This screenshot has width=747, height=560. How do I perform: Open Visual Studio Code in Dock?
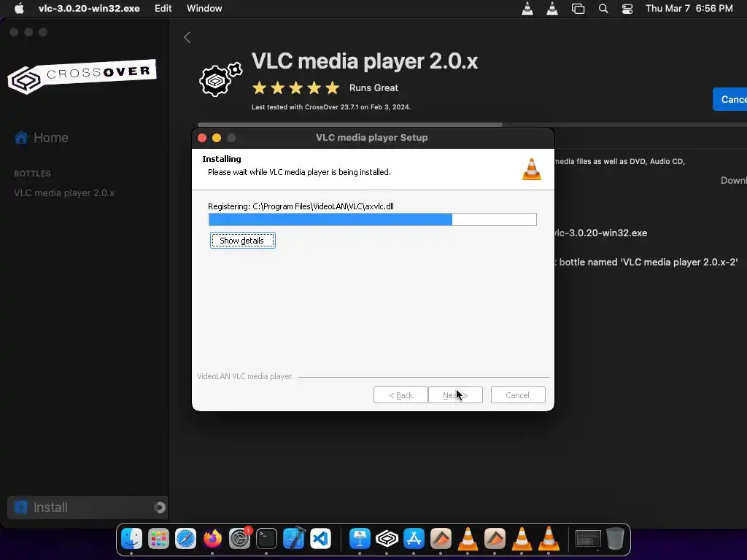pyautogui.click(x=321, y=539)
